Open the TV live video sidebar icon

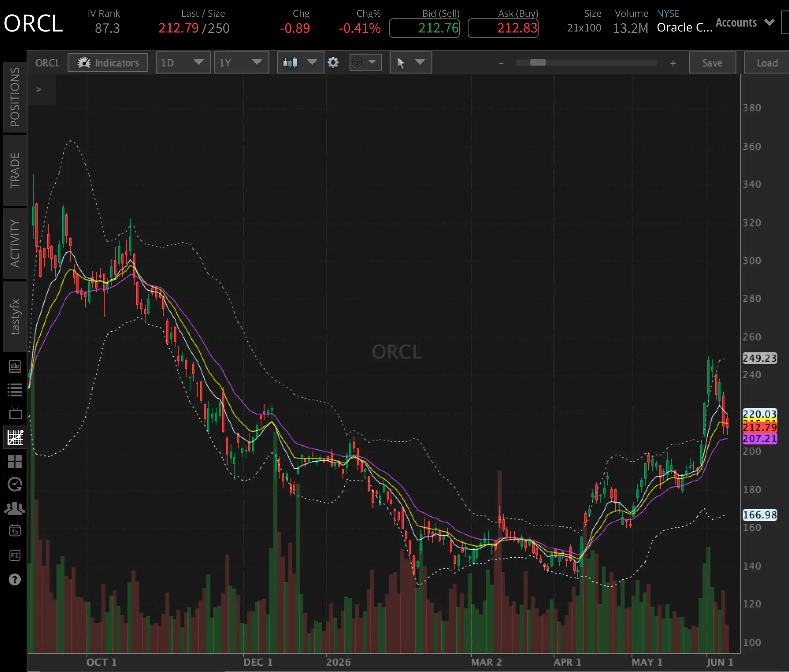[15, 413]
